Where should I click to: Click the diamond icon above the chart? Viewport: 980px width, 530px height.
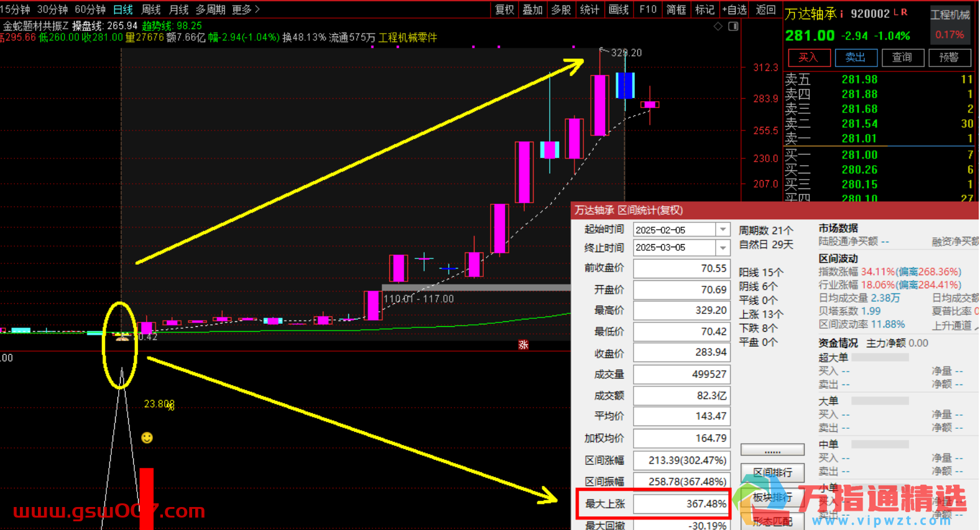point(718,26)
